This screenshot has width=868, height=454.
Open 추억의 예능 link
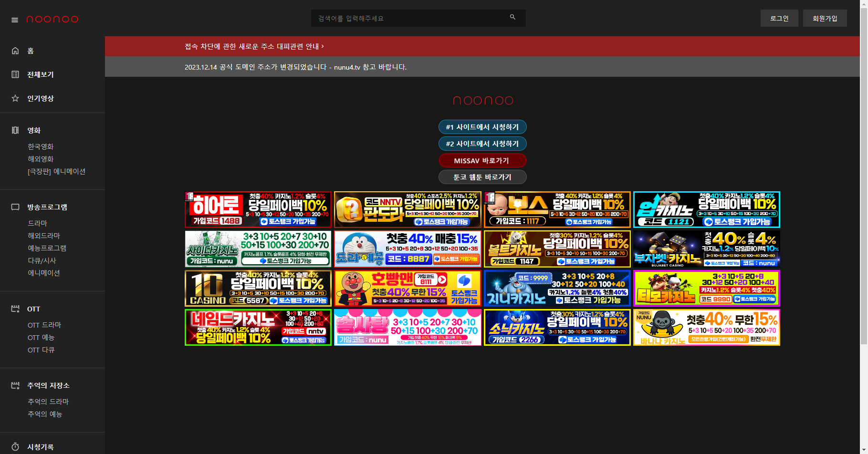[45, 414]
